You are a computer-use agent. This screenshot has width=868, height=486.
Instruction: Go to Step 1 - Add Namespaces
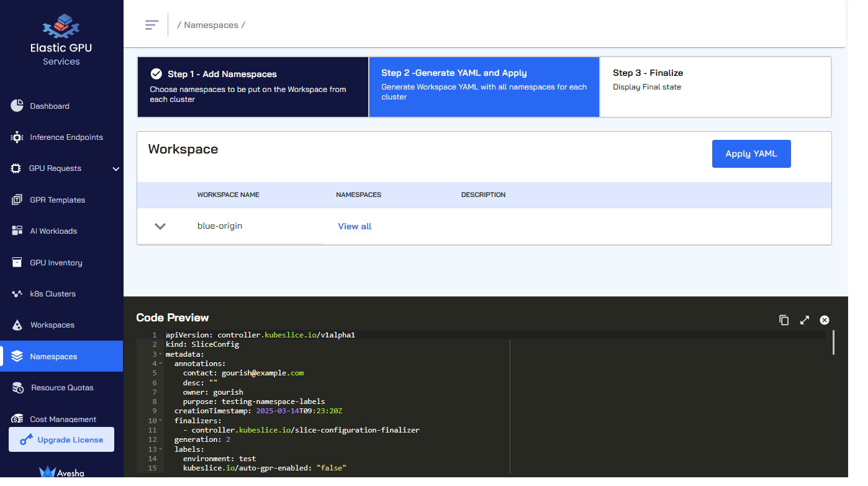pyautogui.click(x=253, y=87)
